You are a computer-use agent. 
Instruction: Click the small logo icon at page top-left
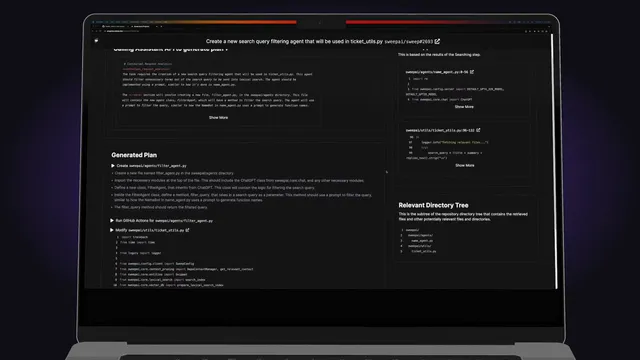tap(96, 41)
